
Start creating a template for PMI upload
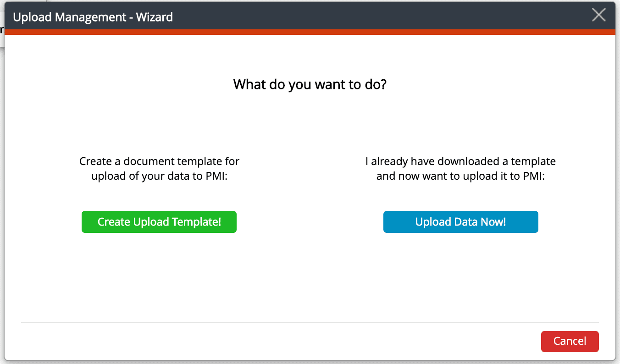tap(159, 222)
